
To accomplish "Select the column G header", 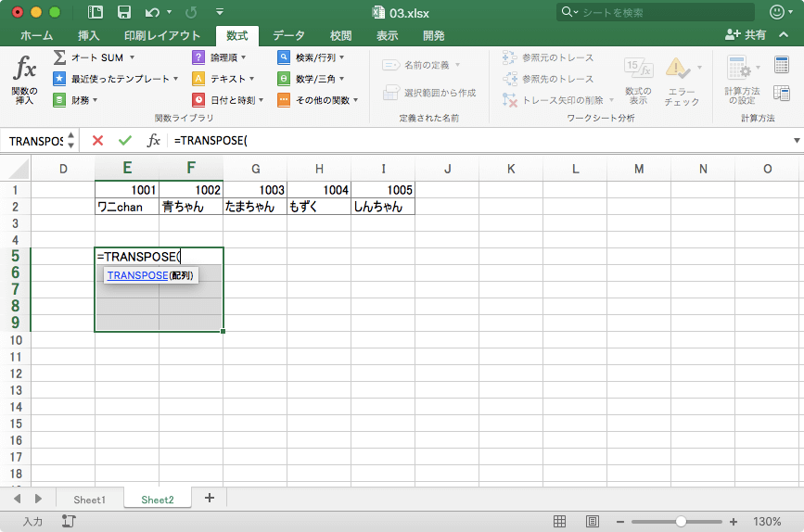I will click(255, 169).
